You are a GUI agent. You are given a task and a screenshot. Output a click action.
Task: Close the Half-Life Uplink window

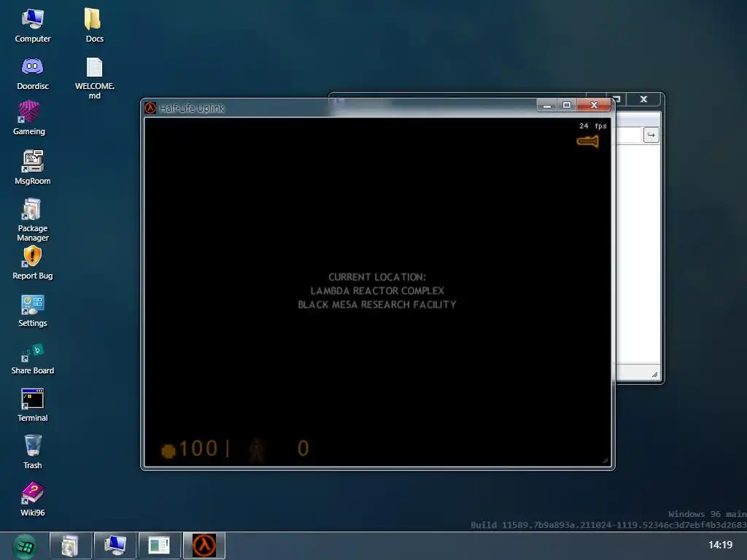[594, 105]
